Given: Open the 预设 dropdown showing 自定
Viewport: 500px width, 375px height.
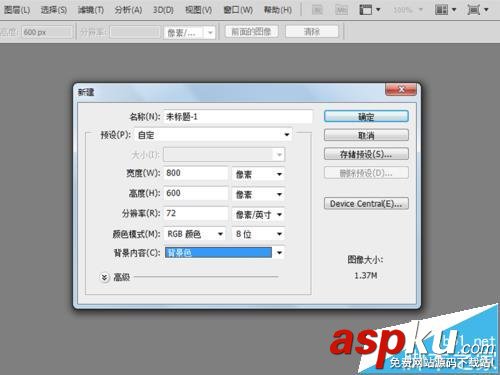Looking at the screenshot, I should 213,135.
